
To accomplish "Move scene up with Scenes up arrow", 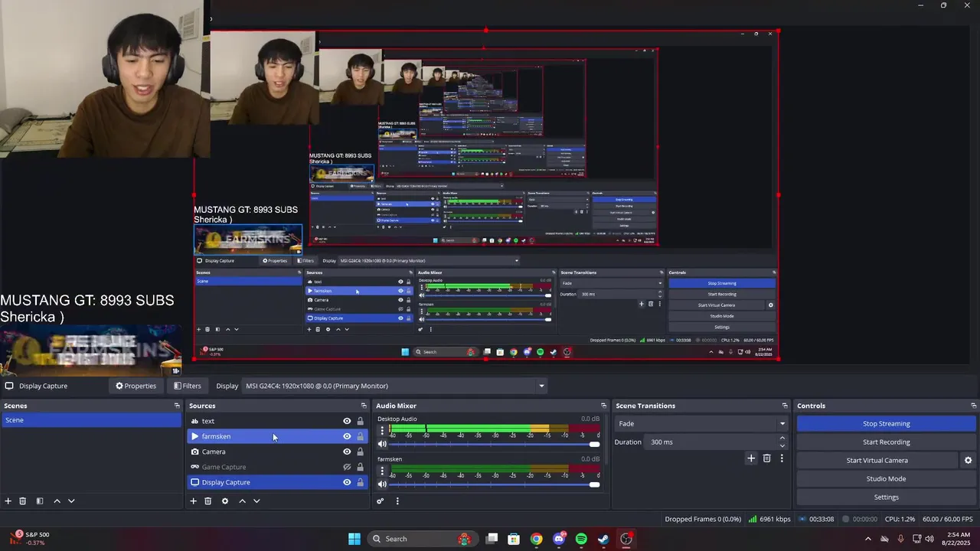I will (x=57, y=501).
